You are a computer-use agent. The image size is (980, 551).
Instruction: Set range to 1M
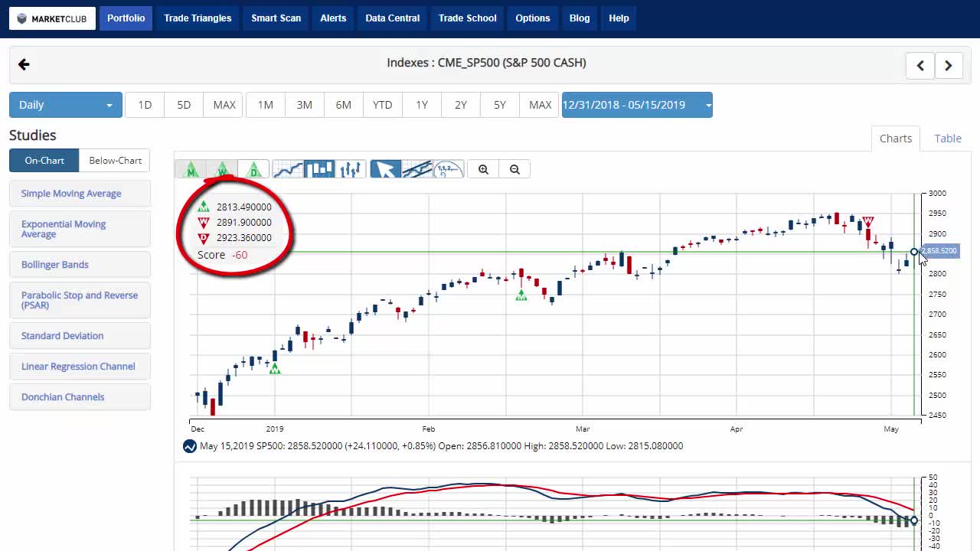266,105
